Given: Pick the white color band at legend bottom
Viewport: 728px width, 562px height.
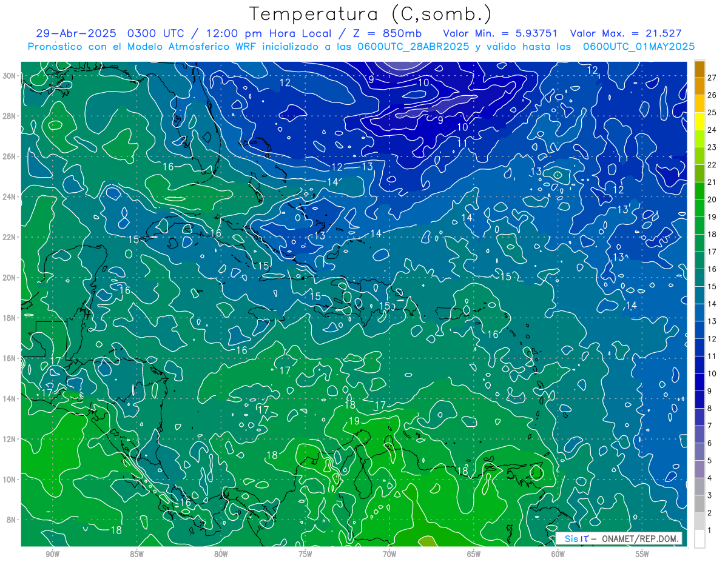Looking at the screenshot, I should point(699,538).
